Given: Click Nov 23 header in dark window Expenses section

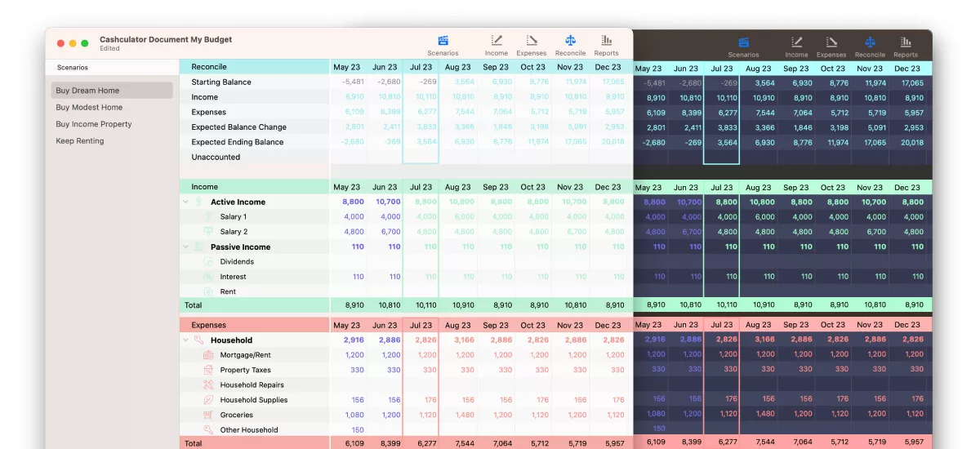Looking at the screenshot, I should click(x=870, y=324).
